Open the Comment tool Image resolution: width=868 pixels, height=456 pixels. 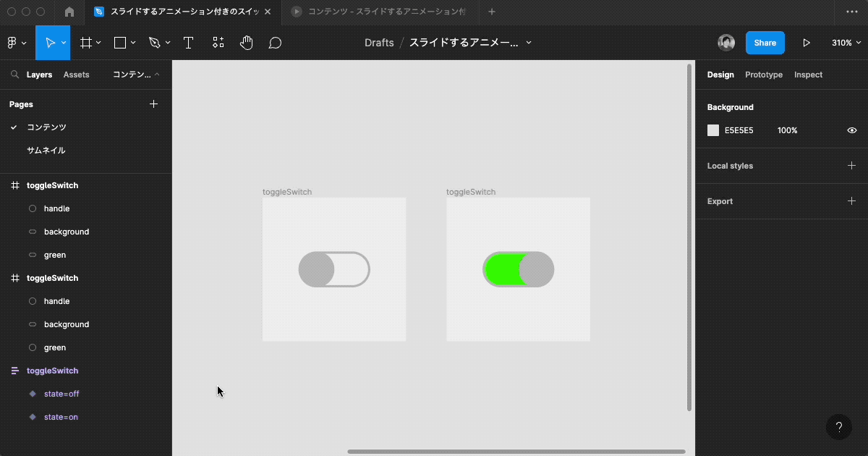tap(275, 43)
